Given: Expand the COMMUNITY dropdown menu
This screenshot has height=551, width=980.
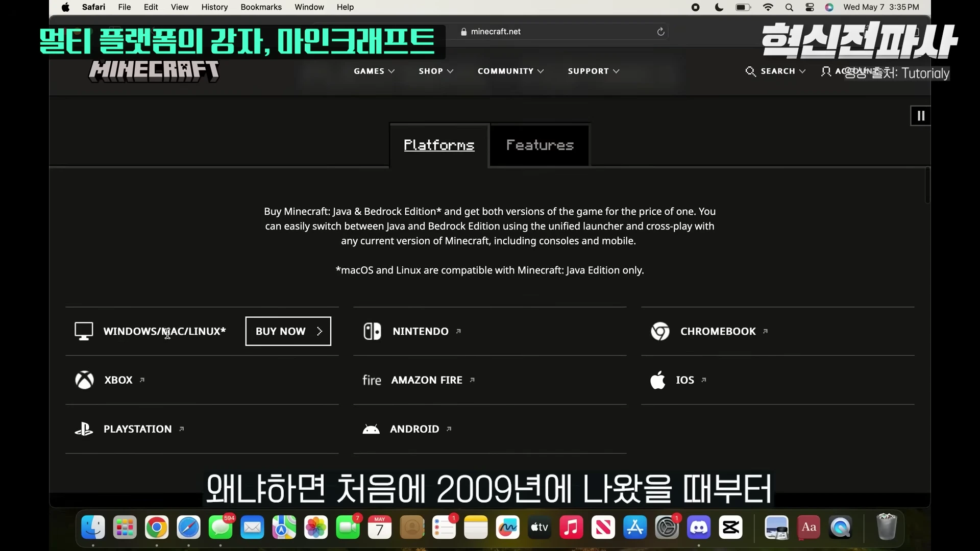Looking at the screenshot, I should (x=510, y=71).
